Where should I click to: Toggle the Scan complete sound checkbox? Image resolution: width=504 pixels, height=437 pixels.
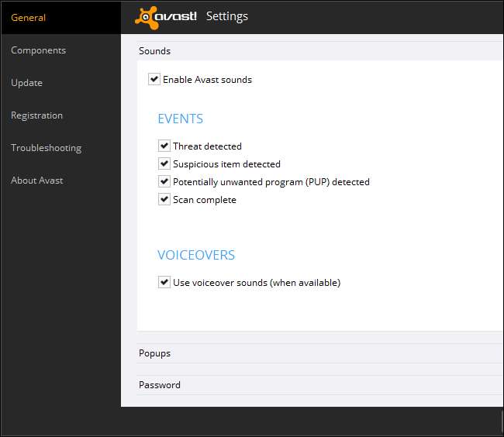point(164,199)
